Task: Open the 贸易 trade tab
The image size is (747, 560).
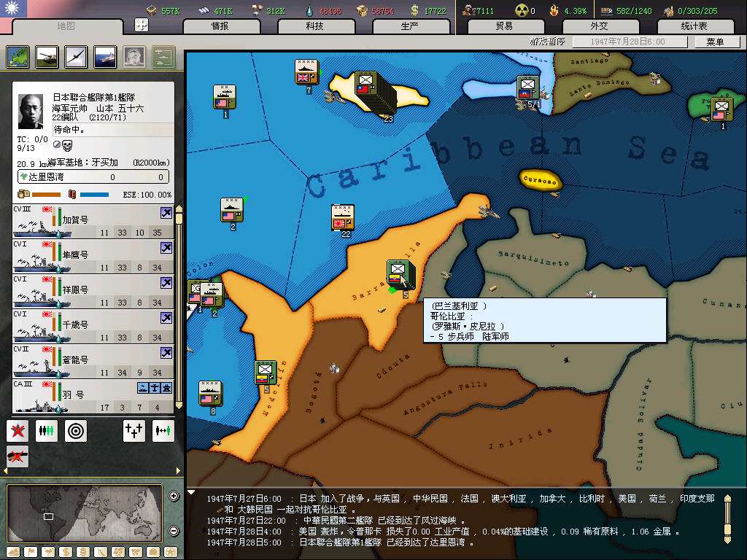Action: click(505, 26)
